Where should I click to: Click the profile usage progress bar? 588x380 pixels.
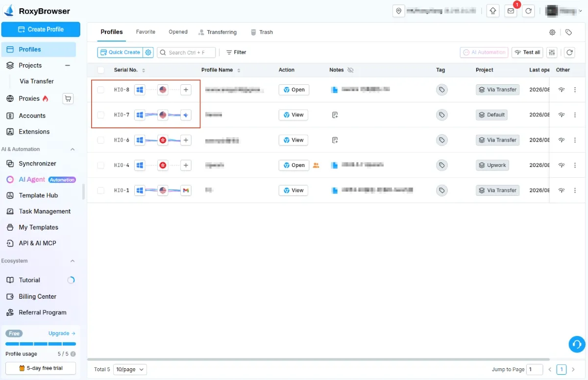(x=41, y=344)
